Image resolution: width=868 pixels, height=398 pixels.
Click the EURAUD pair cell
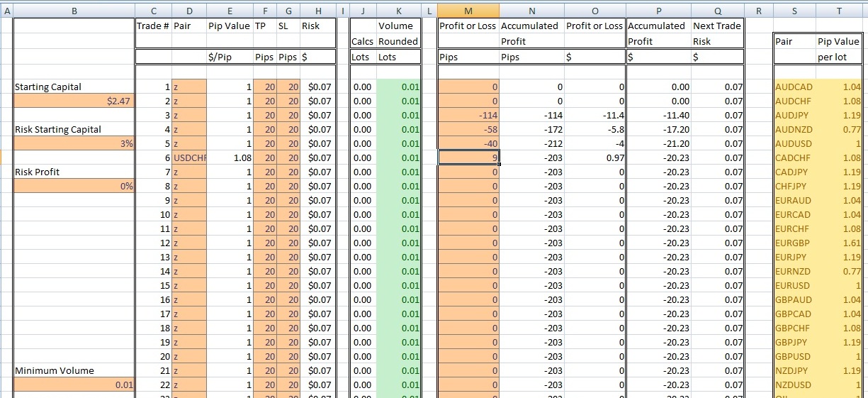pyautogui.click(x=795, y=200)
